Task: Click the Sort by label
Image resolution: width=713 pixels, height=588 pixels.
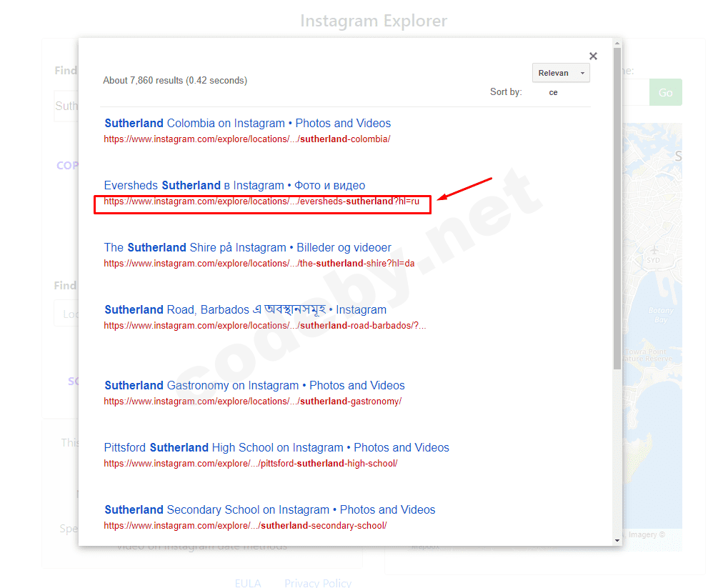Action: pyautogui.click(x=506, y=92)
